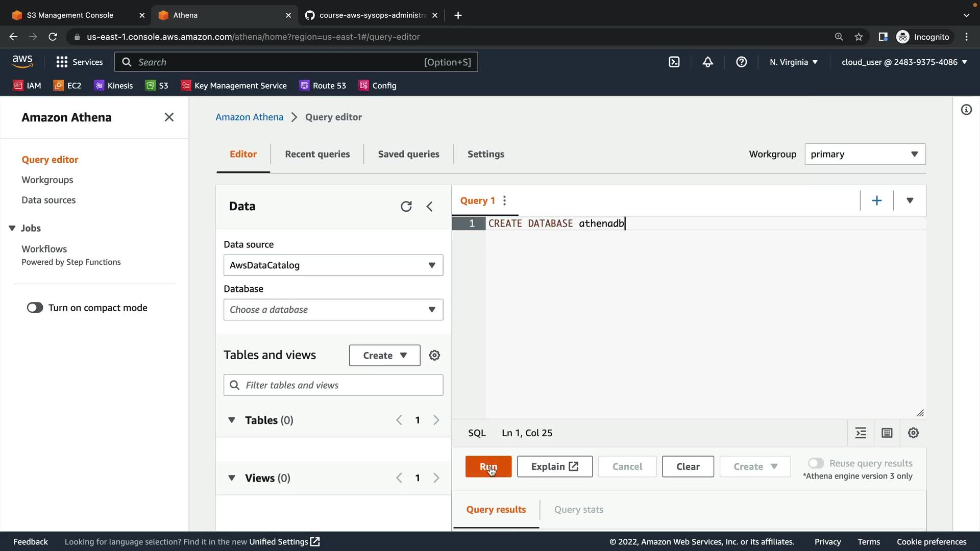Go to Workgroups page
980x551 pixels.
pyautogui.click(x=47, y=180)
